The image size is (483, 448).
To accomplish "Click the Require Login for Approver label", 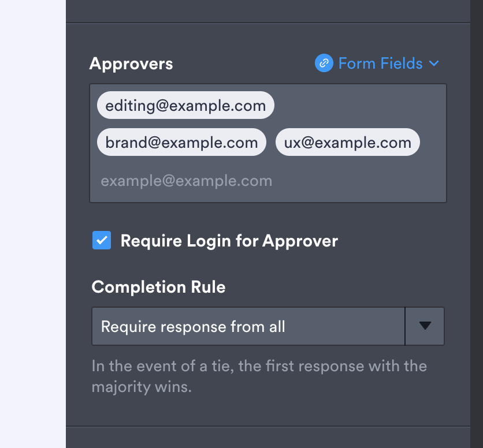I will 229,241.
